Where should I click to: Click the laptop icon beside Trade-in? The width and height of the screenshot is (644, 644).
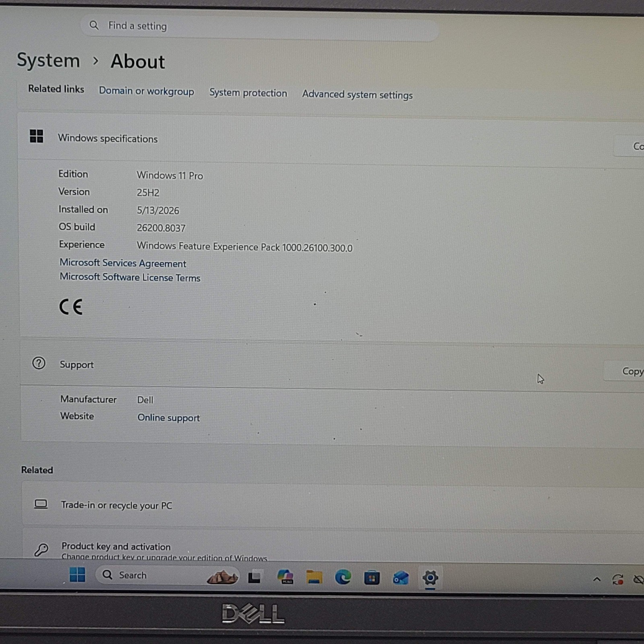[41, 504]
